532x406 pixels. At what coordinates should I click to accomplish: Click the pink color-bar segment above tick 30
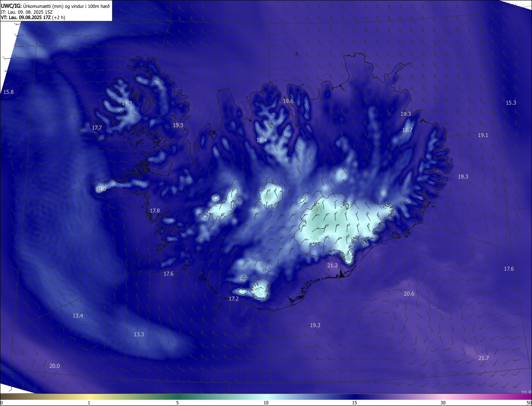443,397
